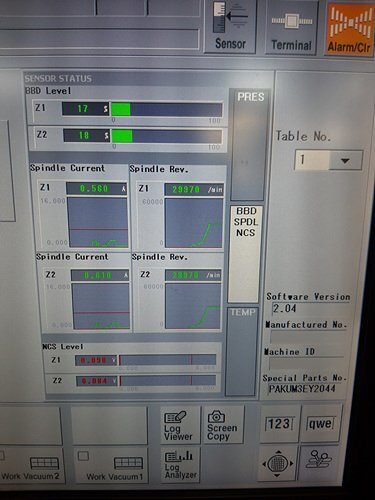Image resolution: width=375 pixels, height=500 pixels.
Task: Select NCS Level Z2 red value
Action: coord(97,381)
